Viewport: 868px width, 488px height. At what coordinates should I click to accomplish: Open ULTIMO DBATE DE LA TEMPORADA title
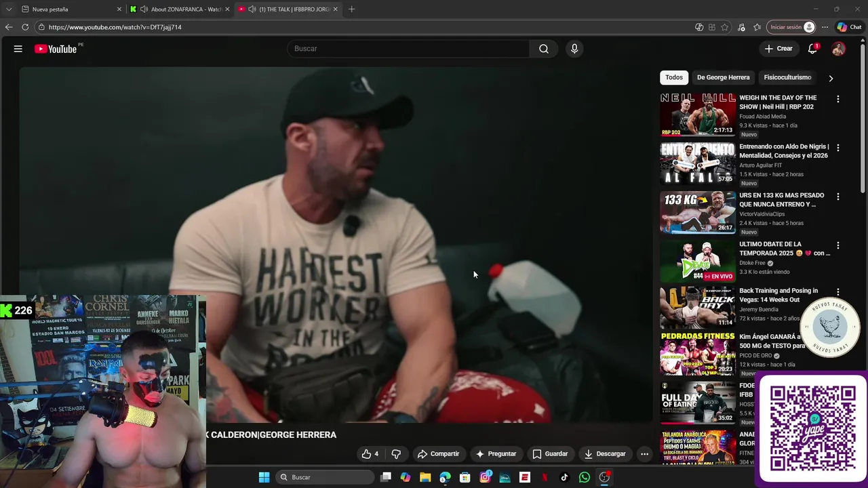pyautogui.click(x=785, y=249)
